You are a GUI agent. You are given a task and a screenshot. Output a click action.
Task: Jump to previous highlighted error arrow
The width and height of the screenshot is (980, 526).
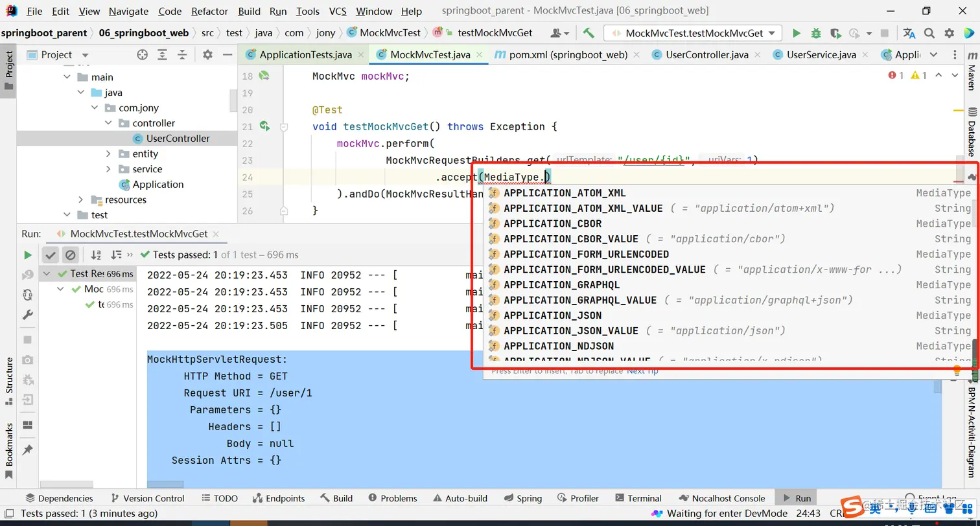[937, 76]
